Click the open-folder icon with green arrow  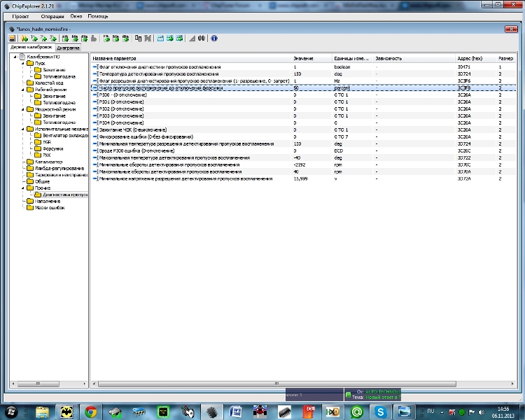25,38
